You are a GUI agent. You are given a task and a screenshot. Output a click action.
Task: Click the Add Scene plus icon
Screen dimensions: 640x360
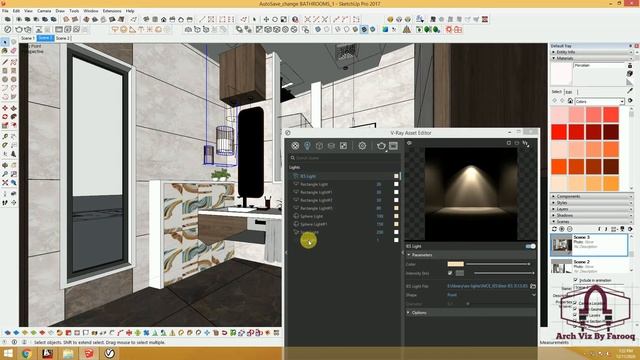pyautogui.click(x=562, y=229)
